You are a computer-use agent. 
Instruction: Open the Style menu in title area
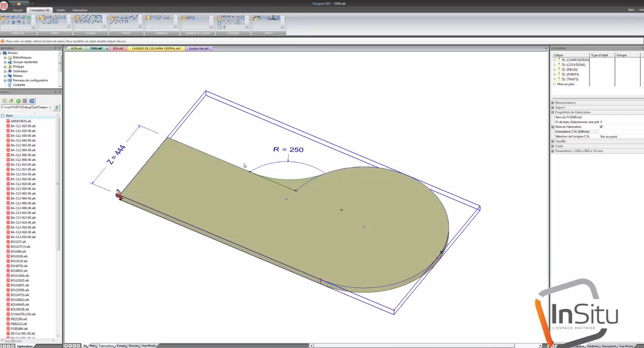coord(631,10)
